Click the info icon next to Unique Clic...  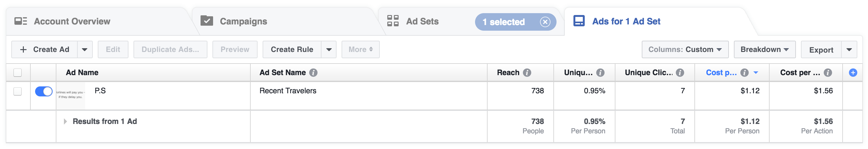coord(680,73)
